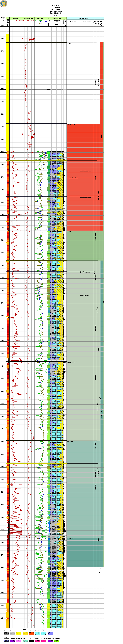Click the 4000 depth label

[3, 341]
